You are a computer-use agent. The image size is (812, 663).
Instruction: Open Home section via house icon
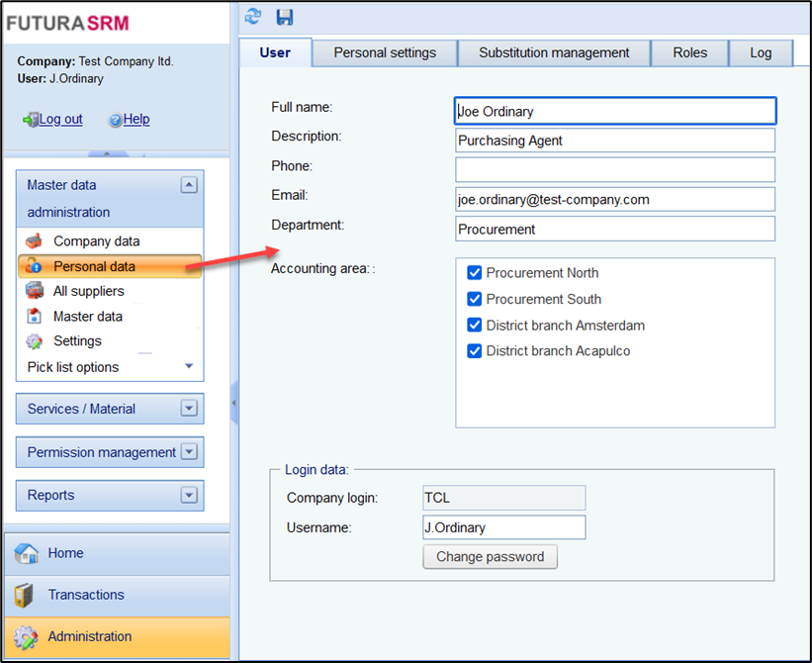tap(26, 553)
